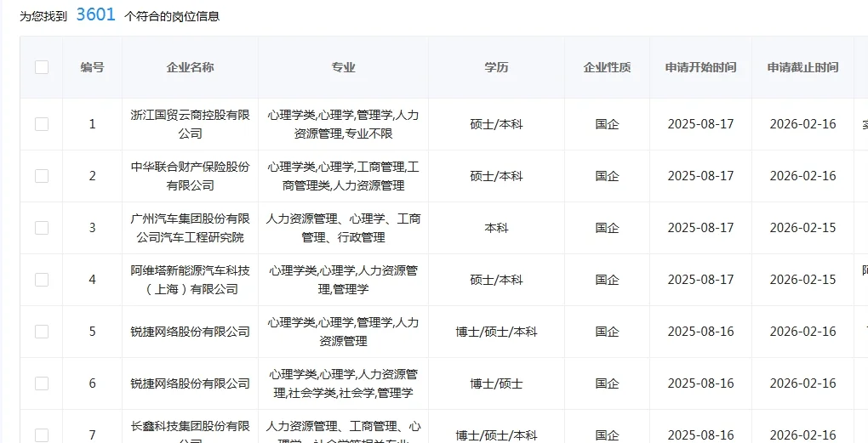The width and height of the screenshot is (868, 443).
Task: Tick the select-all checkbox in table header
Action: click(x=42, y=67)
